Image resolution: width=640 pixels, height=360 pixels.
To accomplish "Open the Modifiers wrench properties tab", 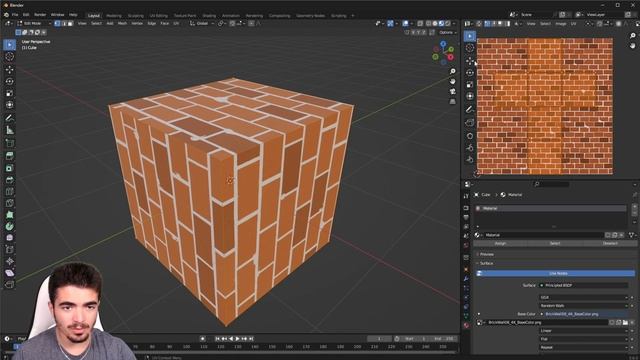I will point(466,279).
